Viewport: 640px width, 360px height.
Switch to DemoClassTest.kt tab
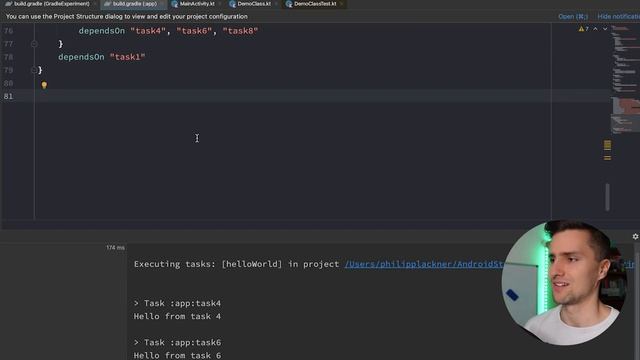314,4
